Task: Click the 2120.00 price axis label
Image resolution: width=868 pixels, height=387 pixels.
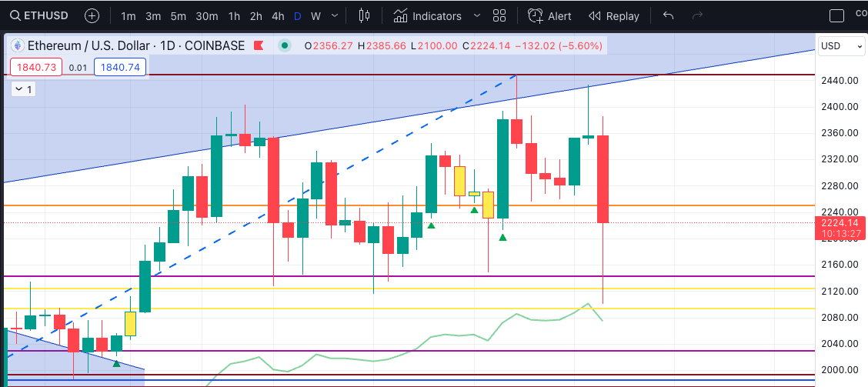Action: pos(840,291)
